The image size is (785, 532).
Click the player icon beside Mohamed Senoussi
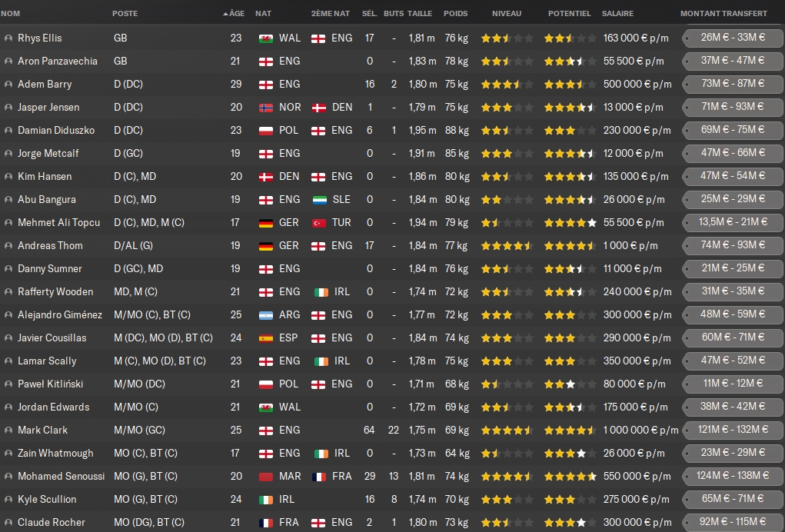8,476
